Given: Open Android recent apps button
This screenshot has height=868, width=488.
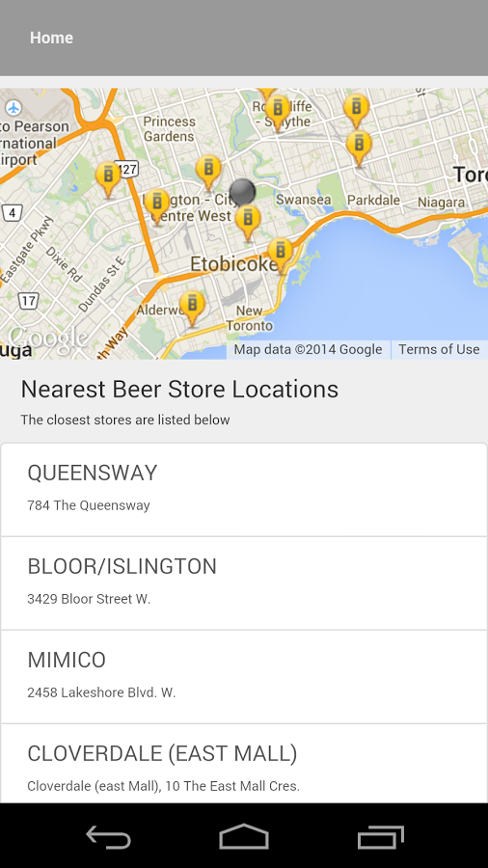Looking at the screenshot, I should (x=381, y=836).
